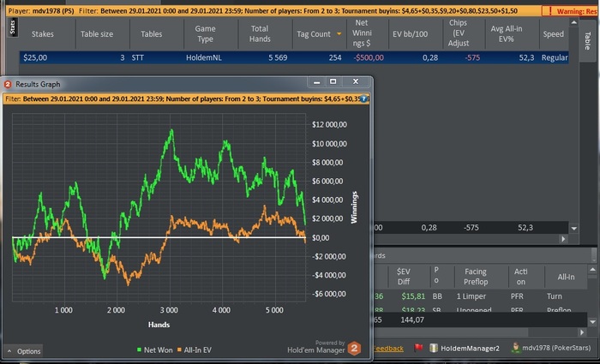The image size is (600, 364).
Task: Open the Tag Count column sort arrow
Action: pyautogui.click(x=339, y=34)
